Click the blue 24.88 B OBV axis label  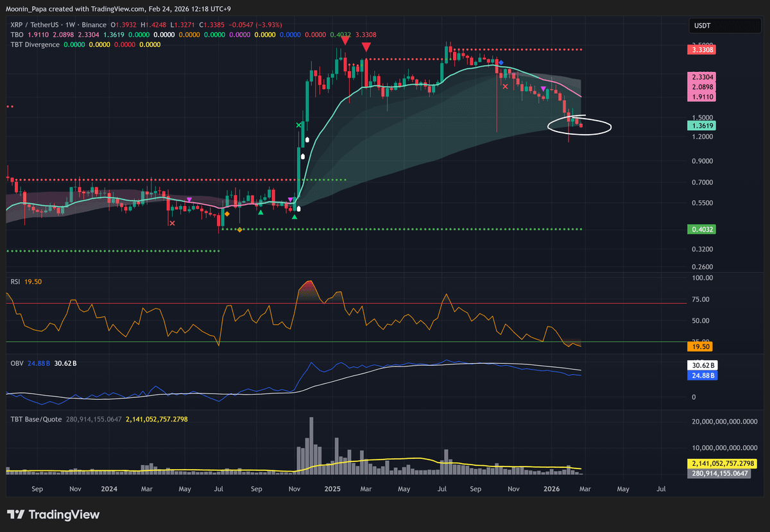coord(701,375)
